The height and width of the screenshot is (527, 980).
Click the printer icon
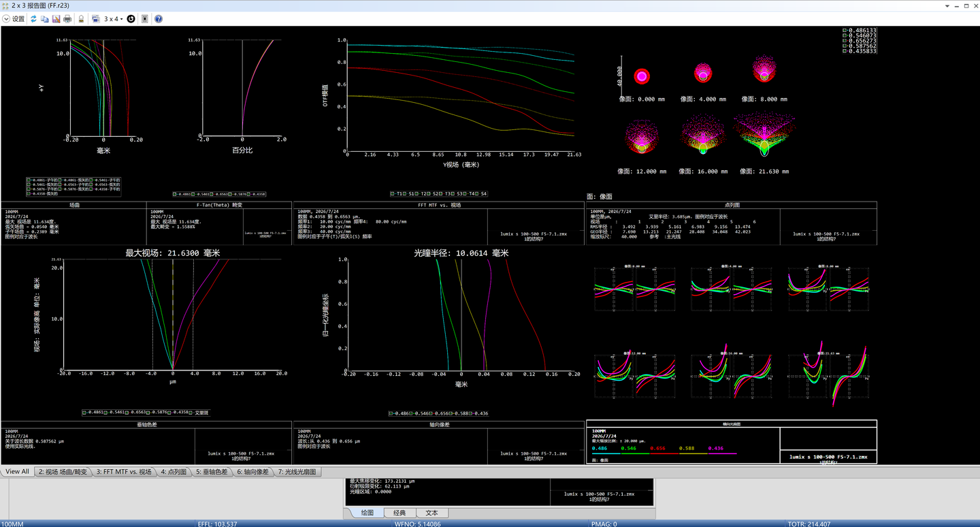[x=67, y=19]
